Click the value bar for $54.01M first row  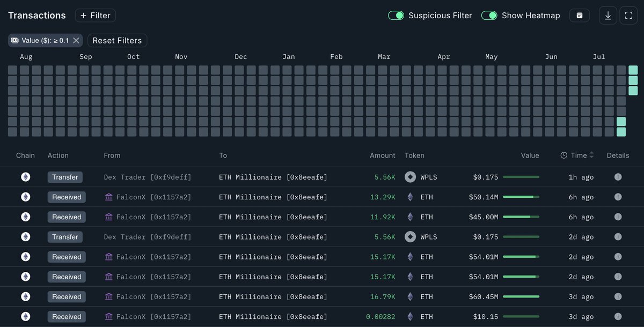[x=521, y=257]
